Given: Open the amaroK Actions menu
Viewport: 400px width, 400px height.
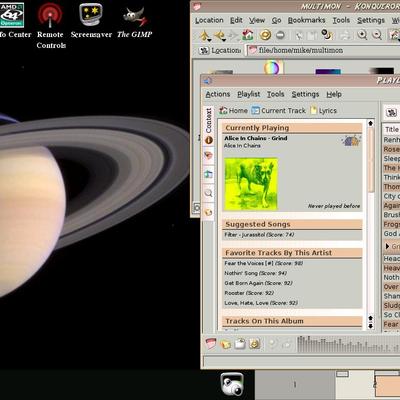Looking at the screenshot, I should 218,94.
